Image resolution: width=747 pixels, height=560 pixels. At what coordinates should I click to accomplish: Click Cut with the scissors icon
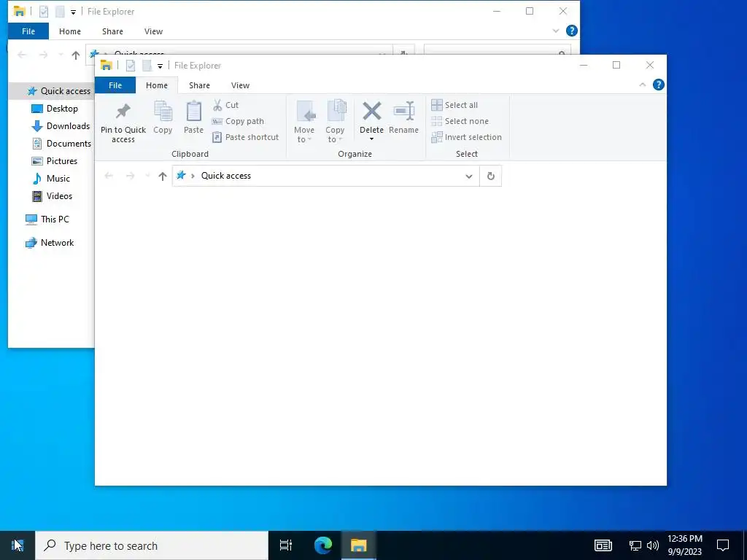226,105
